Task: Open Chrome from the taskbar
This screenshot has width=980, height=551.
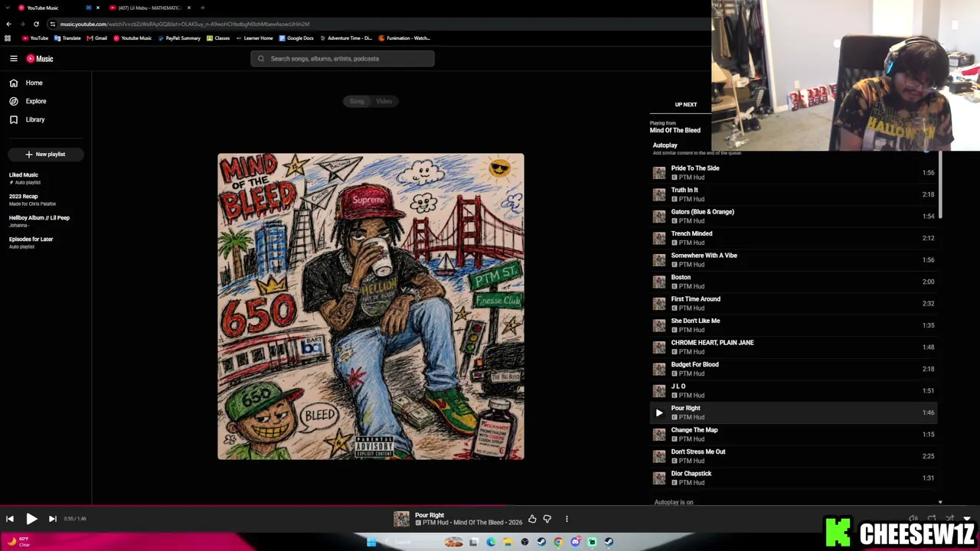Action: click(558, 543)
